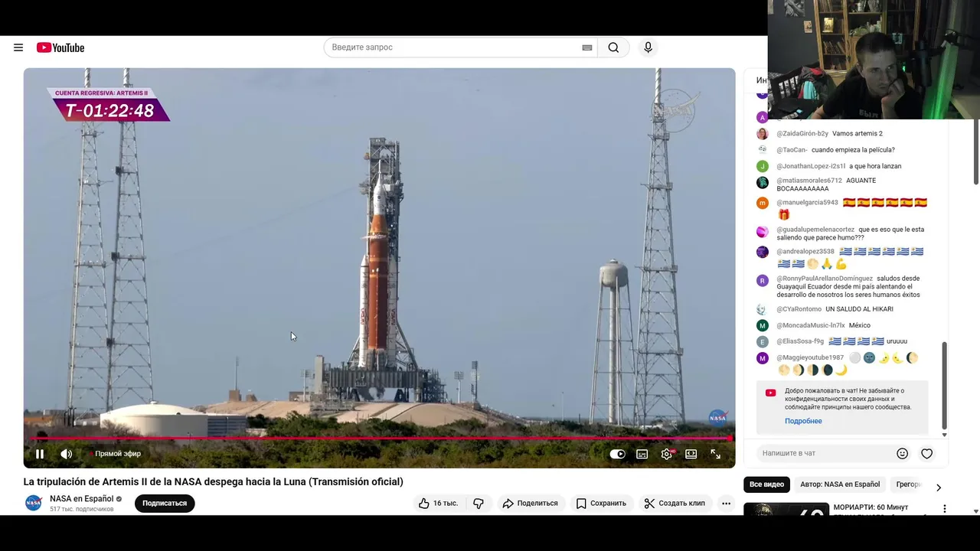Go to the YouTube home logo
This screenshot has width=980, height=551.
pos(60,47)
